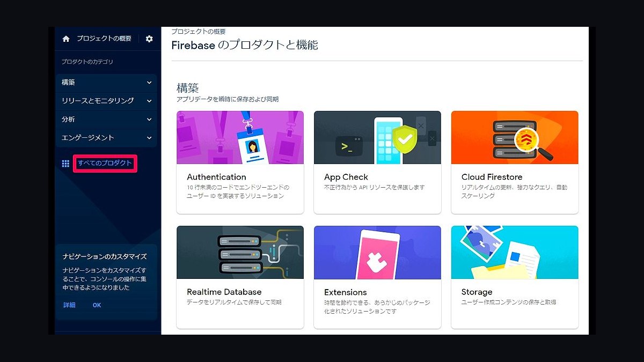The image size is (644, 362).
Task: Click the home icon beside プロジェクトの概要
Action: click(x=66, y=39)
